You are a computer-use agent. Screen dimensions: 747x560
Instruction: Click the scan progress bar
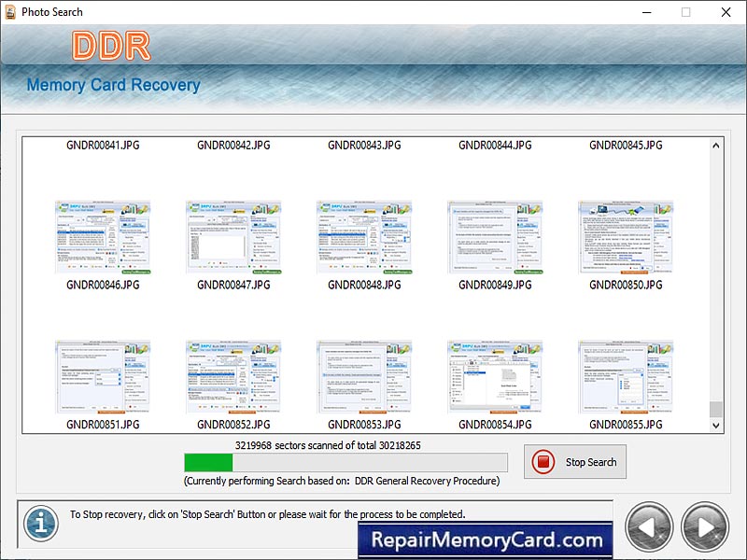point(345,462)
